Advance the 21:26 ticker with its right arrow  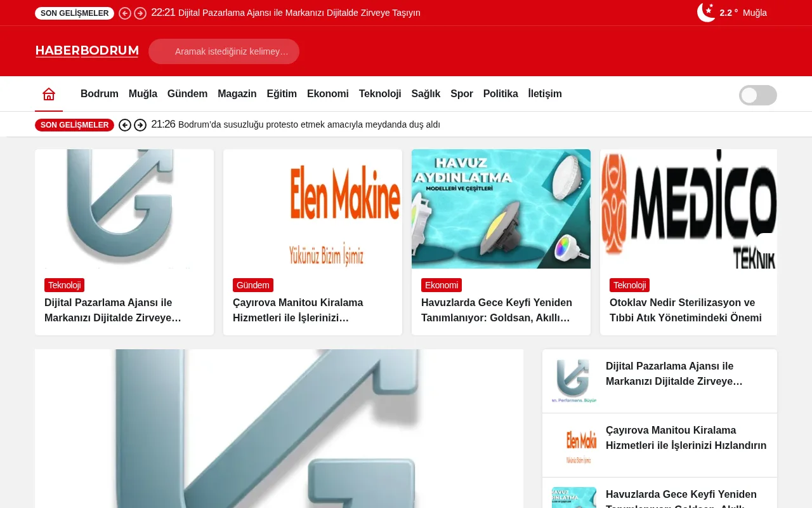[x=140, y=125]
